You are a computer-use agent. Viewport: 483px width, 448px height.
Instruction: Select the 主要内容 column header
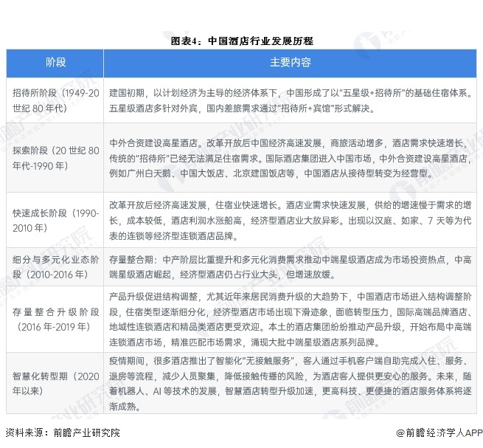291,63
